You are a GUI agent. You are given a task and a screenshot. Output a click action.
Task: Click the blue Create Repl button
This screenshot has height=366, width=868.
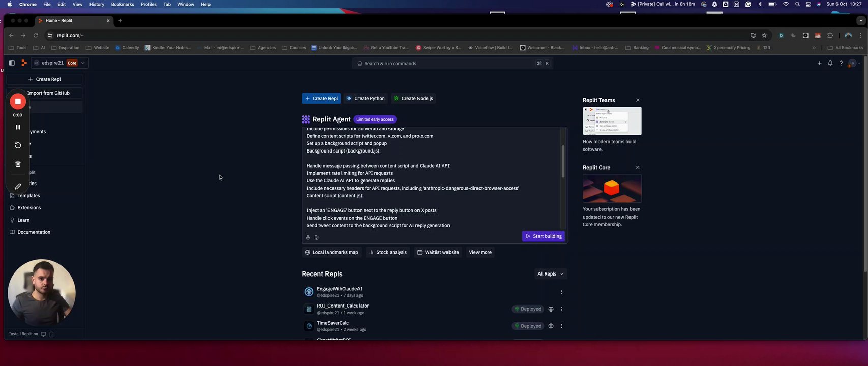pyautogui.click(x=321, y=99)
